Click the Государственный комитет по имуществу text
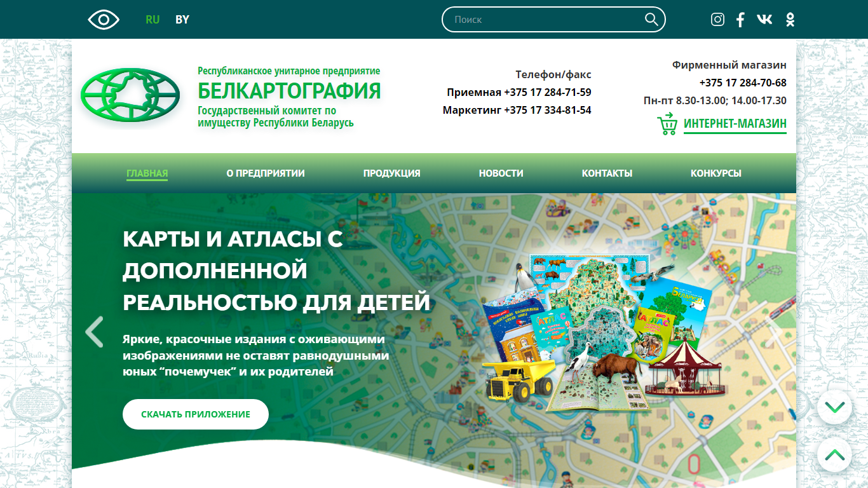This screenshot has height=488, width=868. point(276,116)
